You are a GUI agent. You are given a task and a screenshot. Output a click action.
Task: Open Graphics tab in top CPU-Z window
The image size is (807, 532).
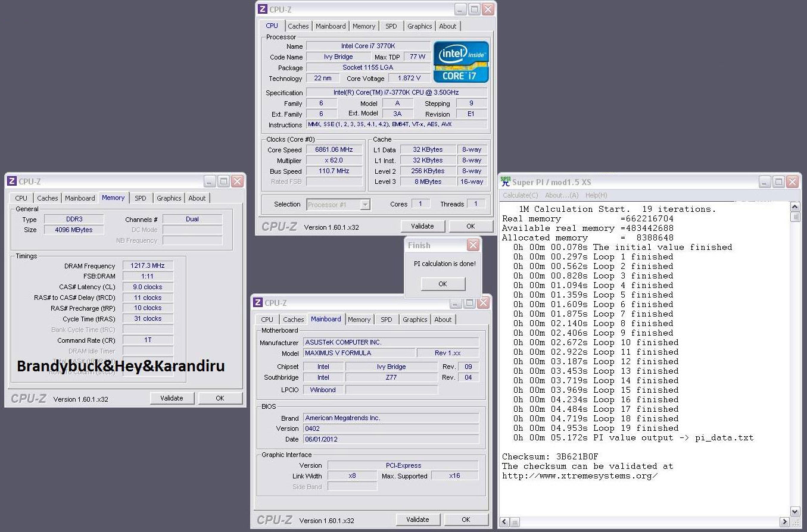[x=420, y=26]
